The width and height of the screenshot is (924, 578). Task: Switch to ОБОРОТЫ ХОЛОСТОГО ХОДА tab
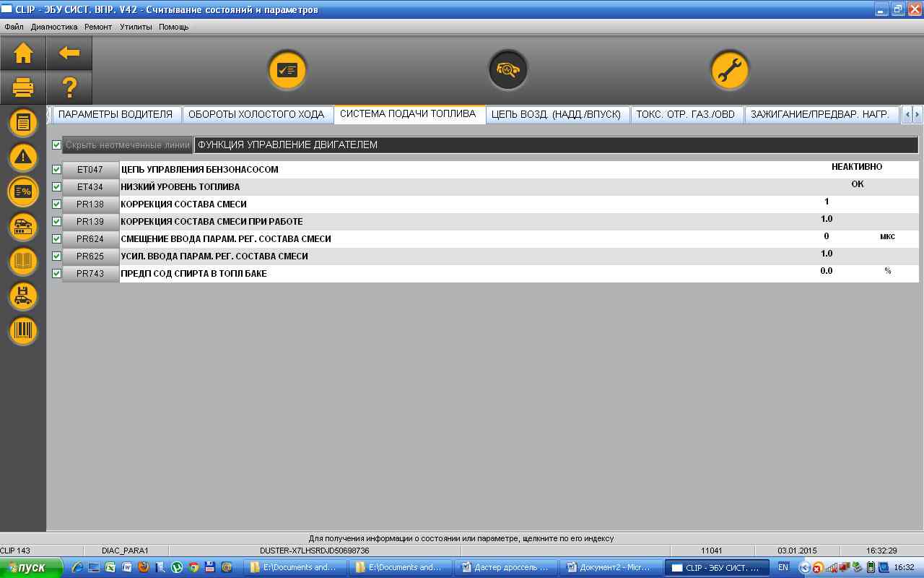coord(257,114)
